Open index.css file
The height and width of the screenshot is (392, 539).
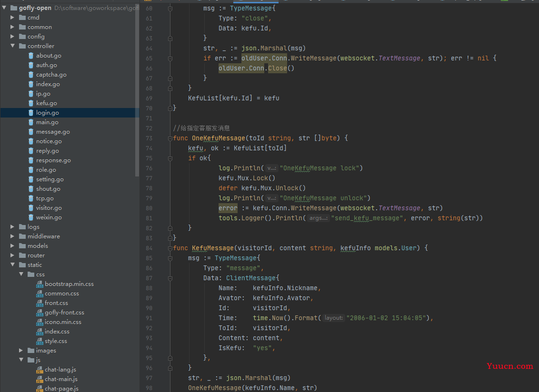[x=57, y=332]
